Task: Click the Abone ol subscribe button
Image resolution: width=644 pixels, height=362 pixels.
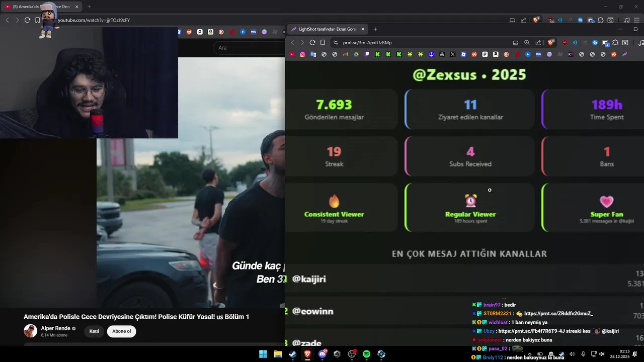Action: point(121,331)
